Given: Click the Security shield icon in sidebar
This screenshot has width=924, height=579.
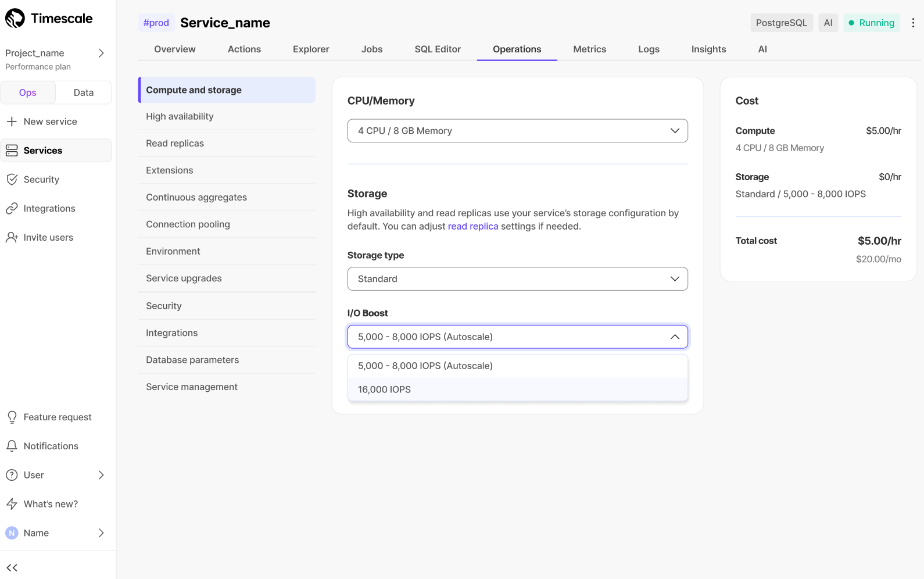Looking at the screenshot, I should pos(12,180).
